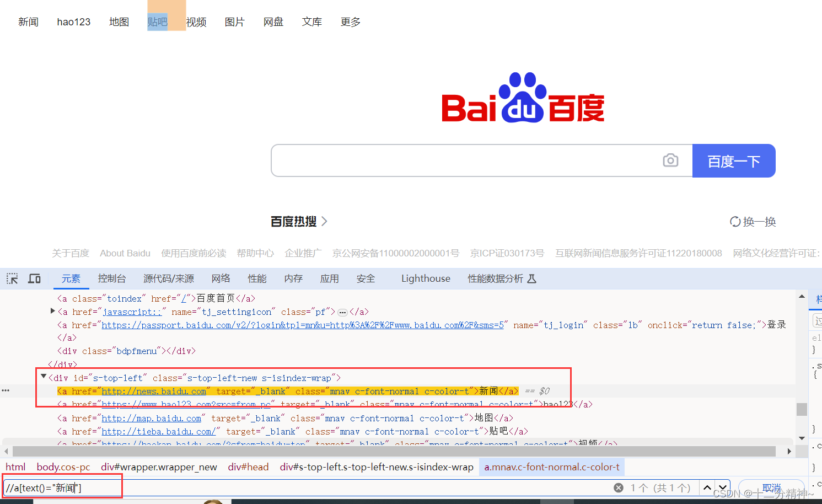Open the 帮助中心 footer link
The width and height of the screenshot is (822, 504).
(x=255, y=253)
